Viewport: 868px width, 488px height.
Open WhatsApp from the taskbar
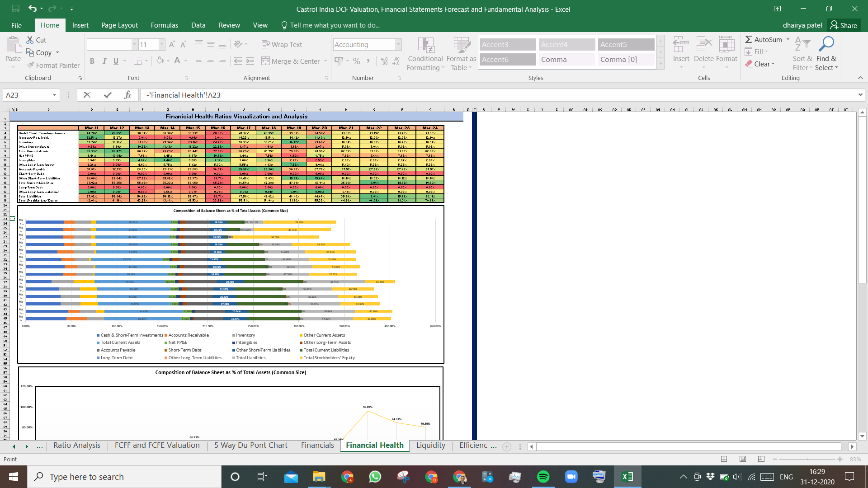[375, 477]
